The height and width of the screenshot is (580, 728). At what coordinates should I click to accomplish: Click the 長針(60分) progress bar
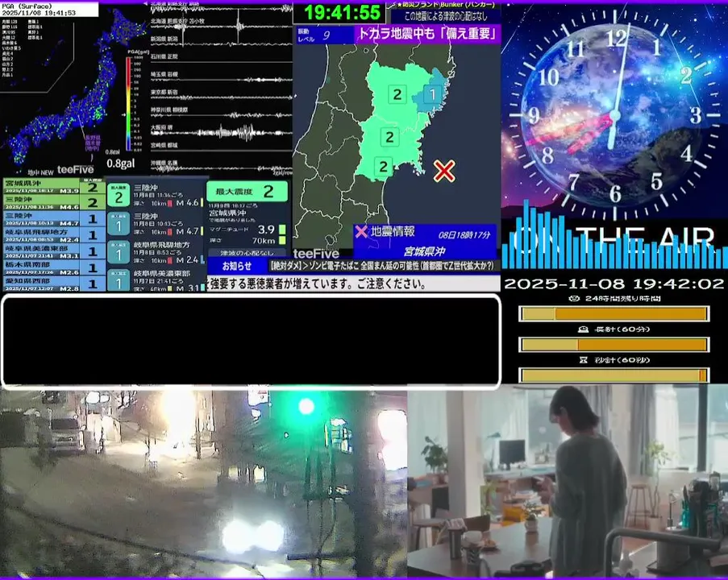pos(614,345)
